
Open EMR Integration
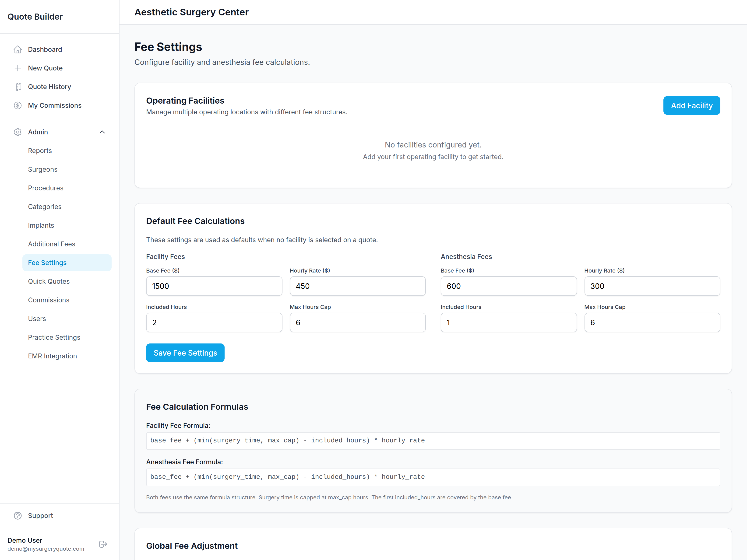click(67, 356)
